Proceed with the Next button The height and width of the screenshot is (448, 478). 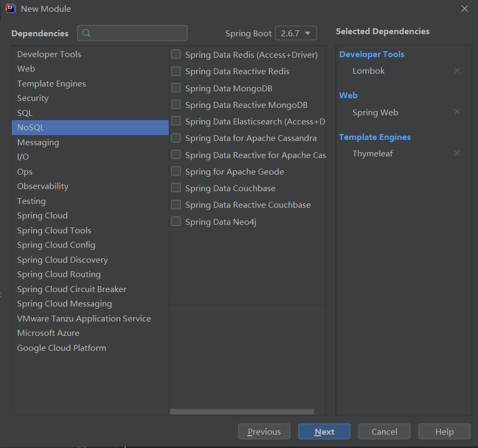point(324,431)
